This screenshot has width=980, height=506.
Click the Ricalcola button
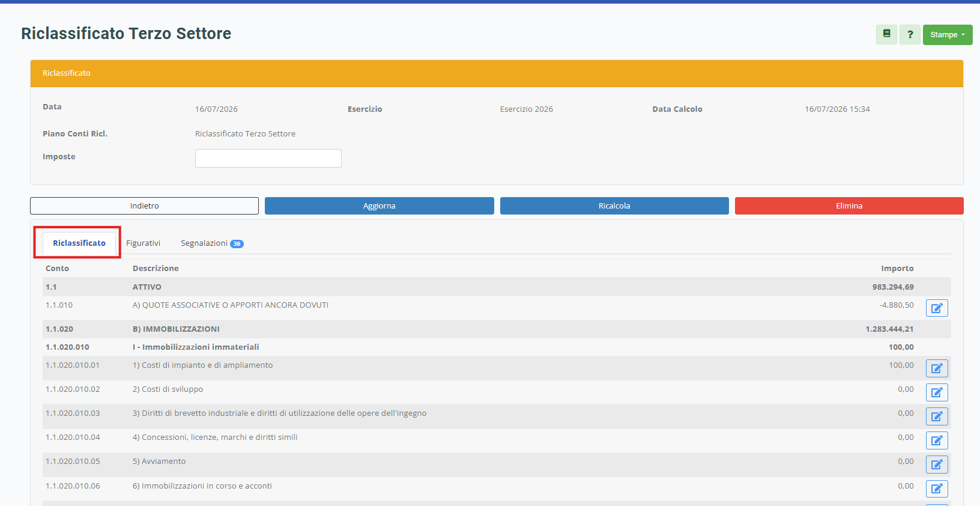tap(614, 206)
